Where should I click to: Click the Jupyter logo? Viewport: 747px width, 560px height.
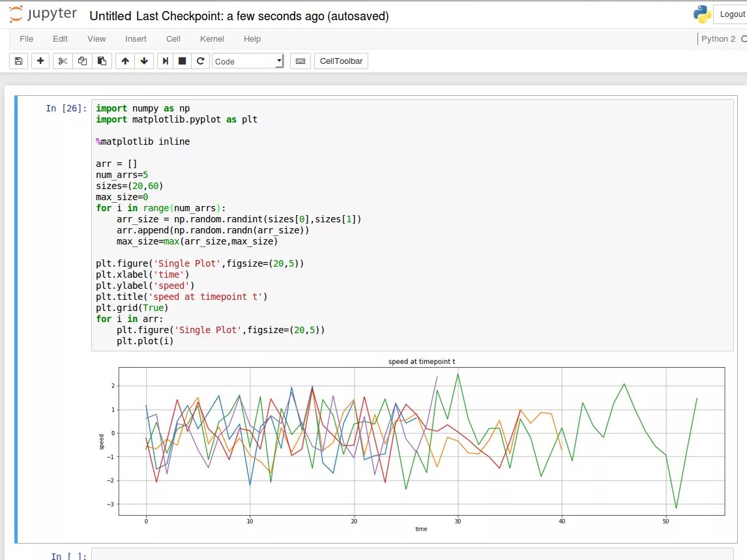(43, 14)
